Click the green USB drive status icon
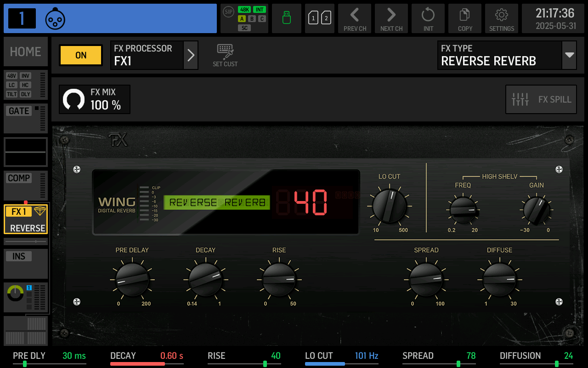The image size is (588, 368). click(x=286, y=18)
